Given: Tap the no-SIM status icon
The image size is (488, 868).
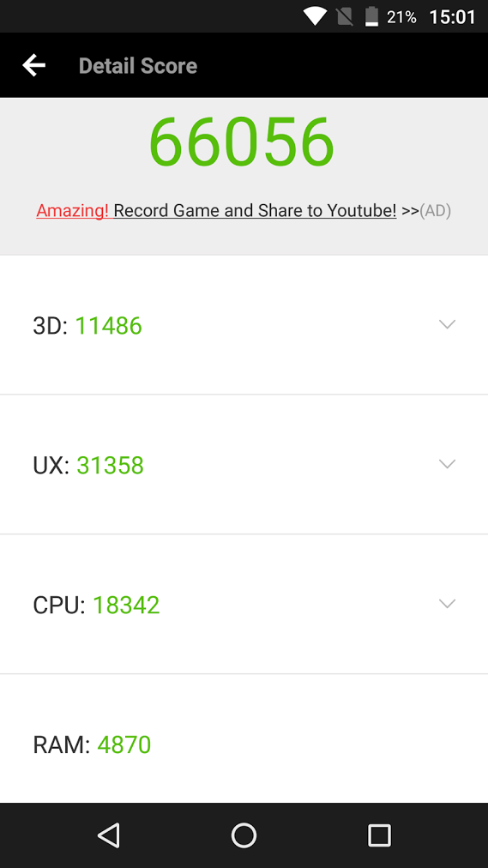Looking at the screenshot, I should pyautogui.click(x=345, y=16).
